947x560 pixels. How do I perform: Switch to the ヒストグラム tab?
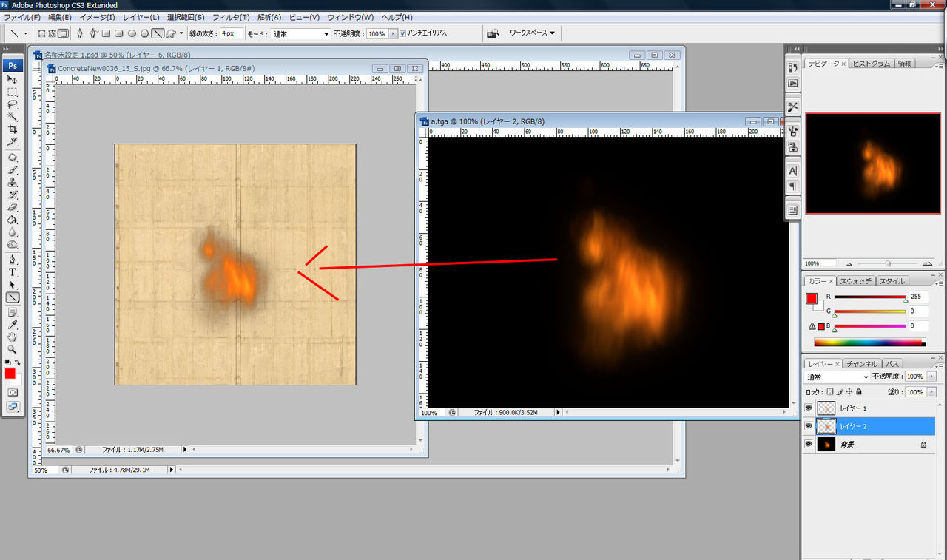pyautogui.click(x=870, y=64)
